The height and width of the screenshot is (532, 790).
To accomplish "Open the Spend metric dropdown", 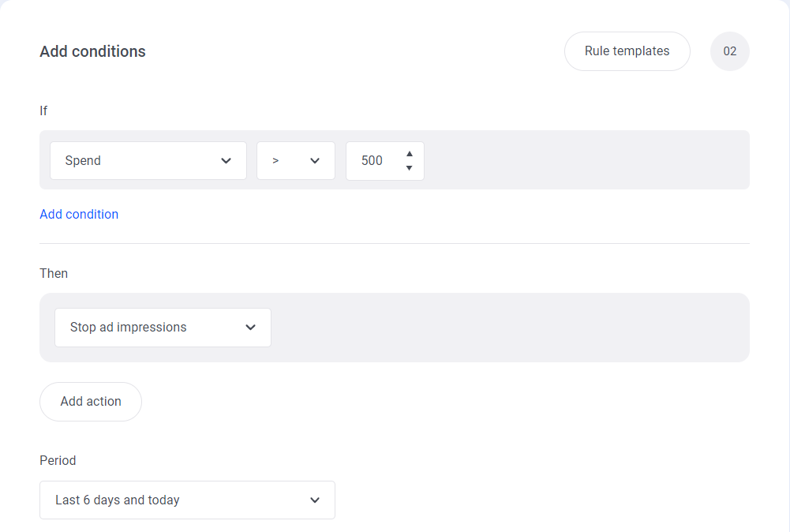I will (148, 161).
